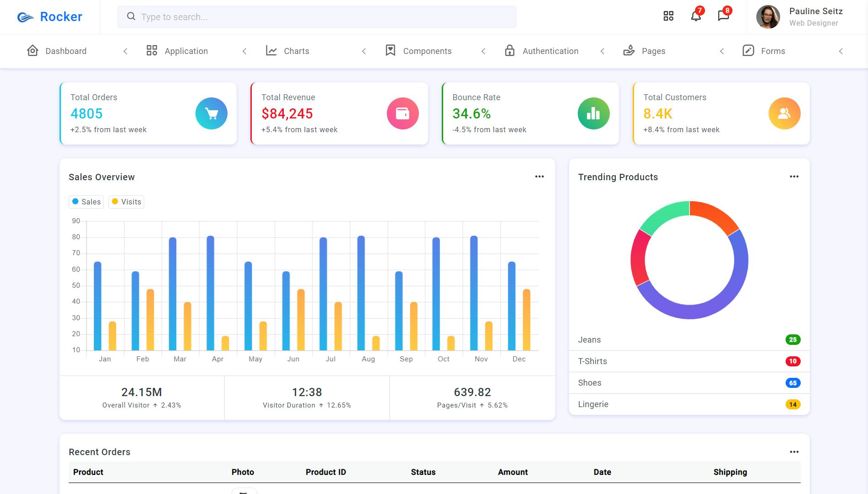Click the Total Customers users icon
Viewport: 868px width, 494px height.
(784, 113)
